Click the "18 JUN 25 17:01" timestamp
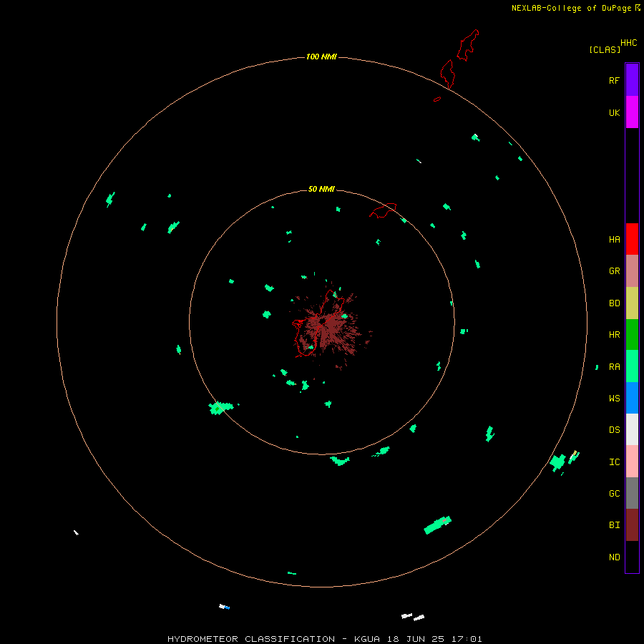 (434, 639)
